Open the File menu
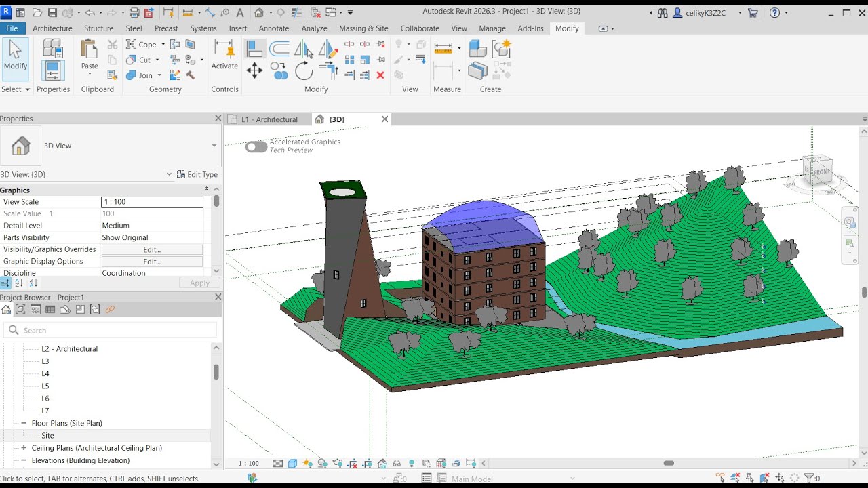This screenshot has height=488, width=868. click(x=12, y=28)
